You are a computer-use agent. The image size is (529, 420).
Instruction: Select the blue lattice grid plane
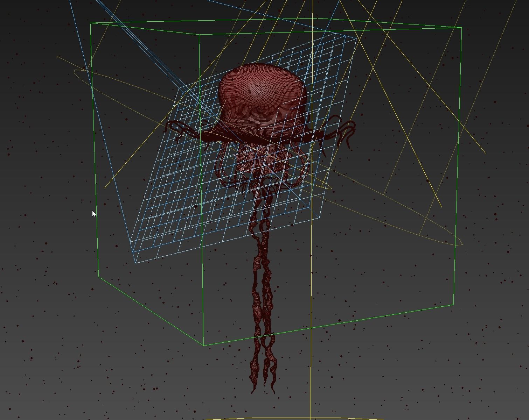244,148
